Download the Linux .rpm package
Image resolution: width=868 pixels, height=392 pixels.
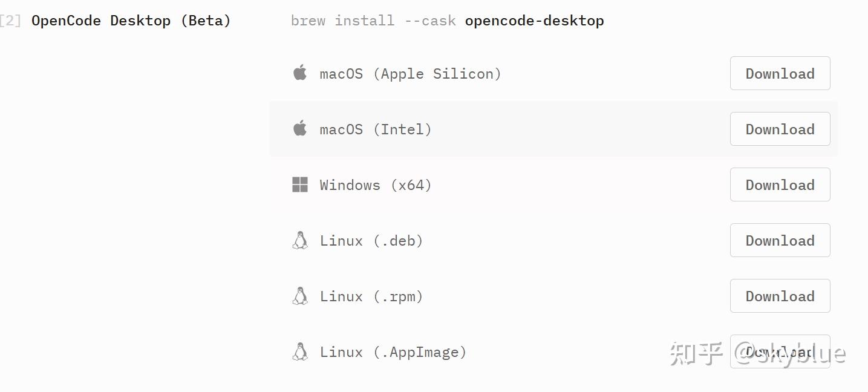[x=780, y=296]
